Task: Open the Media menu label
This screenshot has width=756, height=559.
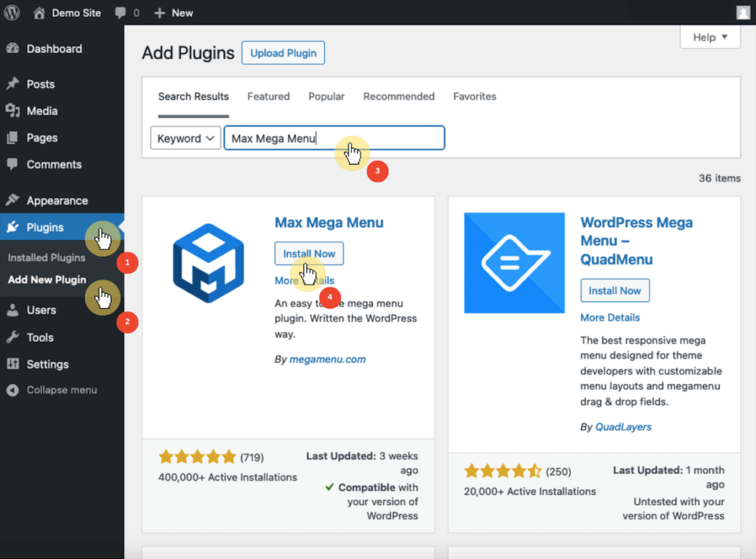Action: pos(42,111)
